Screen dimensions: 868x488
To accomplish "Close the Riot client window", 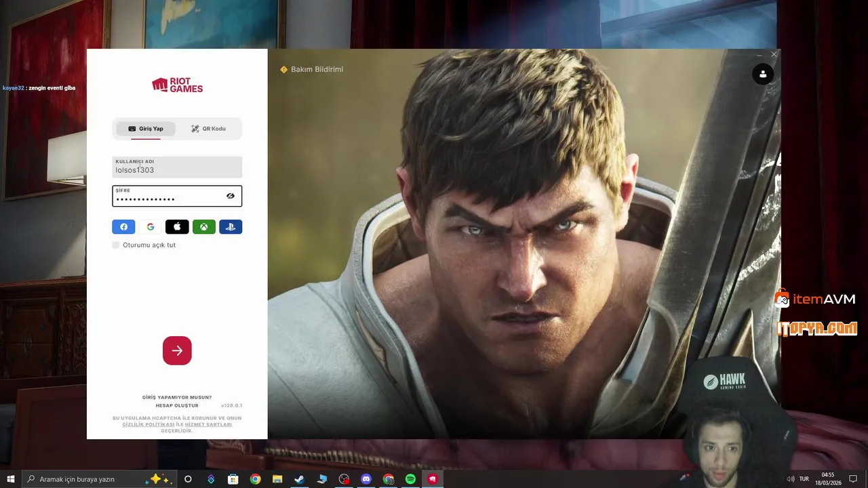I will click(774, 55).
